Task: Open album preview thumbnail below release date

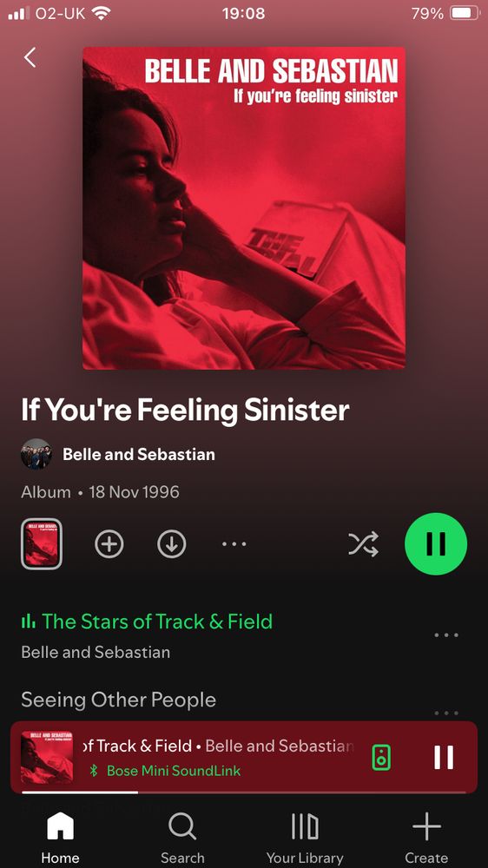Action: 42,544
